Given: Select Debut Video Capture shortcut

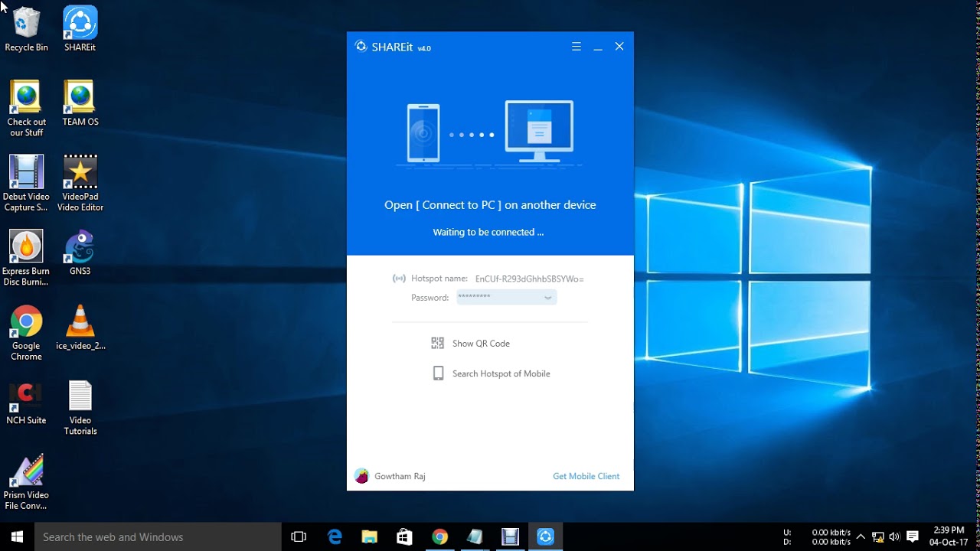Looking at the screenshot, I should pyautogui.click(x=26, y=183).
